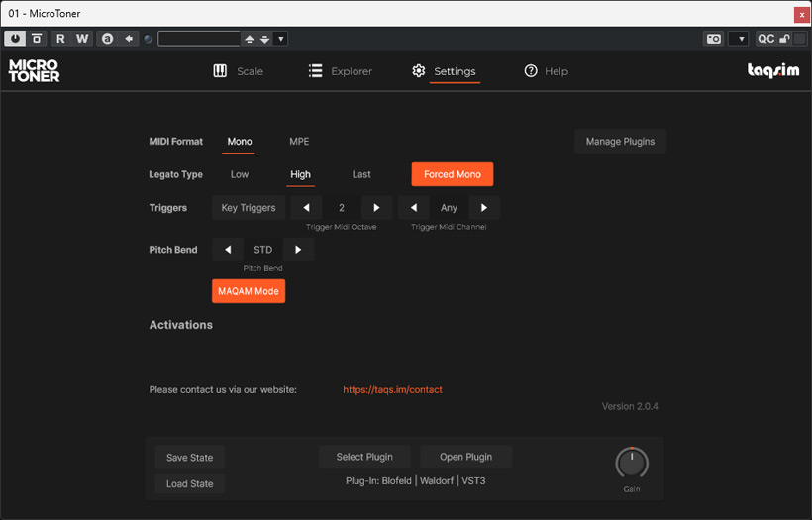
Task: Click the Plug-In: Blofeld | Waldorf | VST3 label
Action: (416, 480)
